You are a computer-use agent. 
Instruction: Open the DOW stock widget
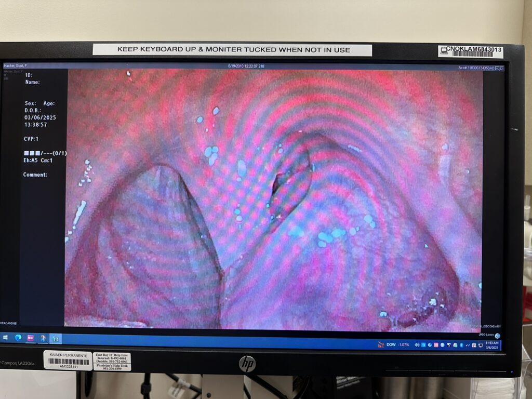click(x=394, y=345)
